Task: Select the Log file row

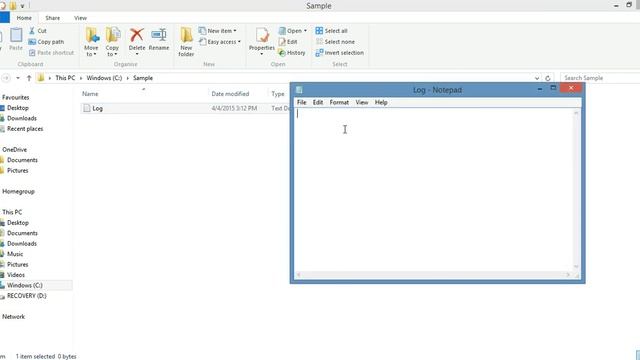Action: (185, 108)
